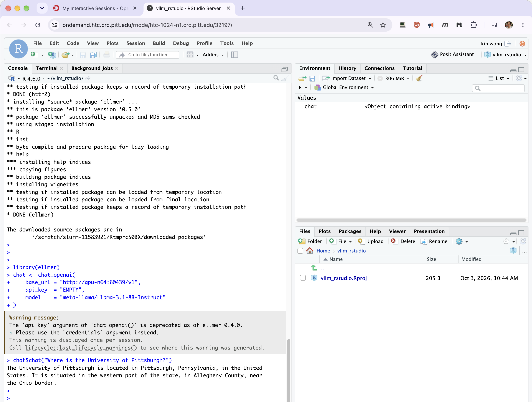Click the Load workspace icon in Environment
532x402 pixels.
click(x=302, y=78)
